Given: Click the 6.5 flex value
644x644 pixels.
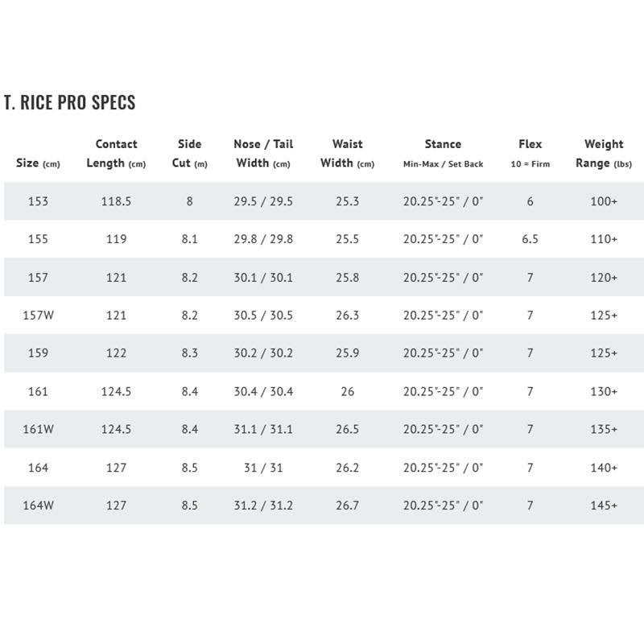Looking at the screenshot, I should tap(530, 239).
